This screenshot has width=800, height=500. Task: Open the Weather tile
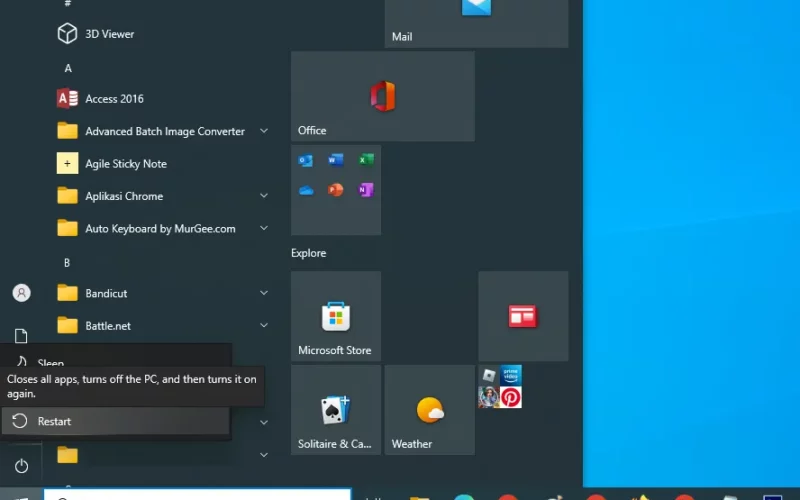(x=430, y=410)
